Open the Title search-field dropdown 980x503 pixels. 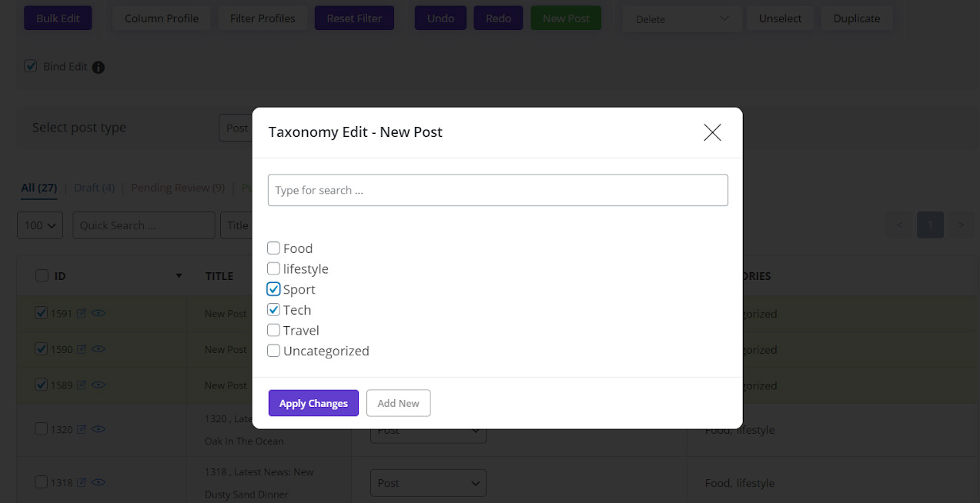click(x=237, y=225)
